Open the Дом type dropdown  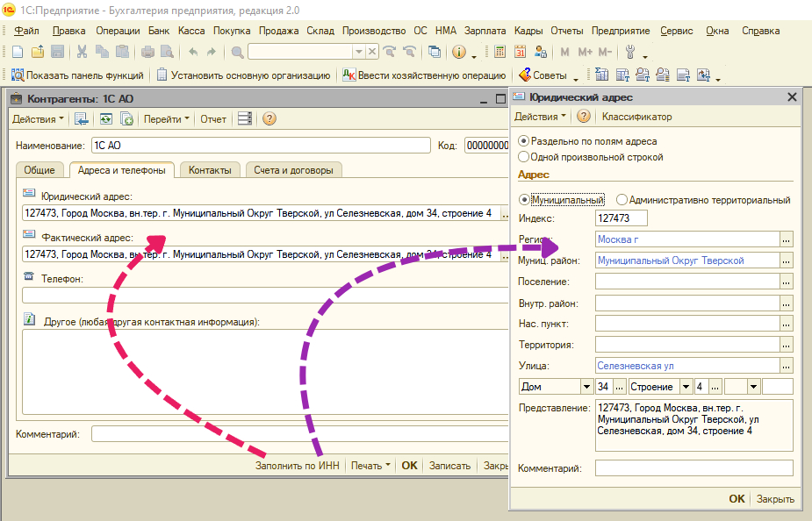[586, 387]
